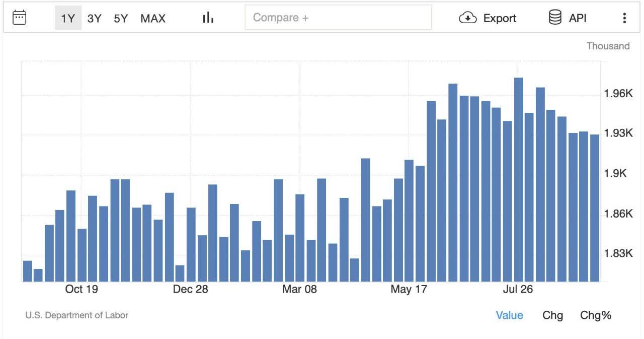Switch chart view to Chg
644x339 pixels.
click(x=552, y=315)
